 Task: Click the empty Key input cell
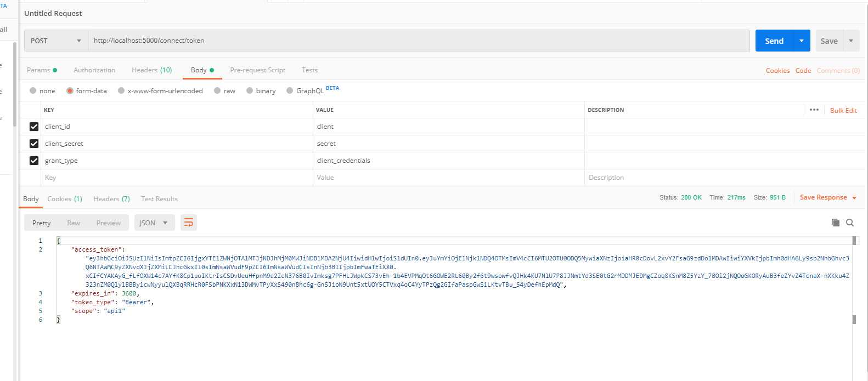177,178
